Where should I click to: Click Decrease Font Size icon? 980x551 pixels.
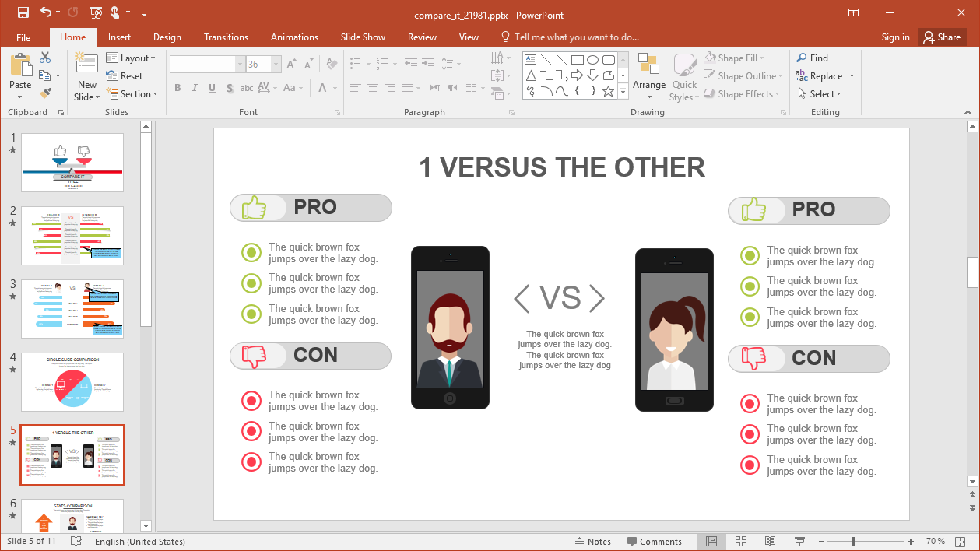tap(309, 65)
